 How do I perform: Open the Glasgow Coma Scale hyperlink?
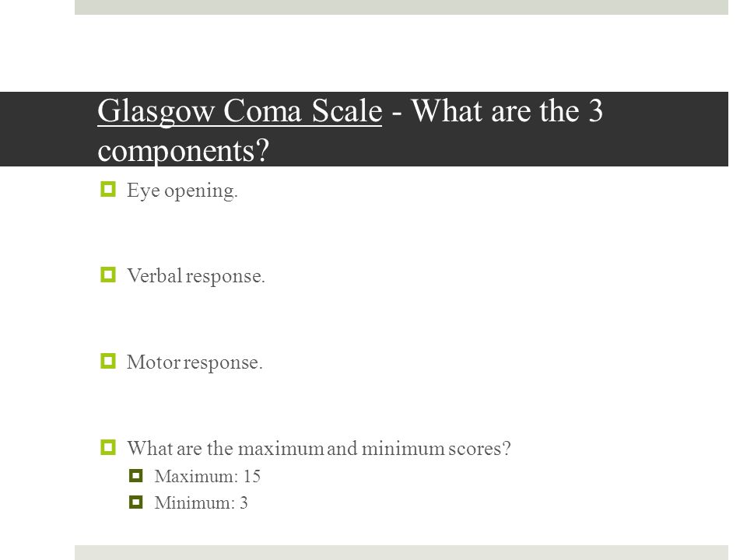click(x=240, y=112)
